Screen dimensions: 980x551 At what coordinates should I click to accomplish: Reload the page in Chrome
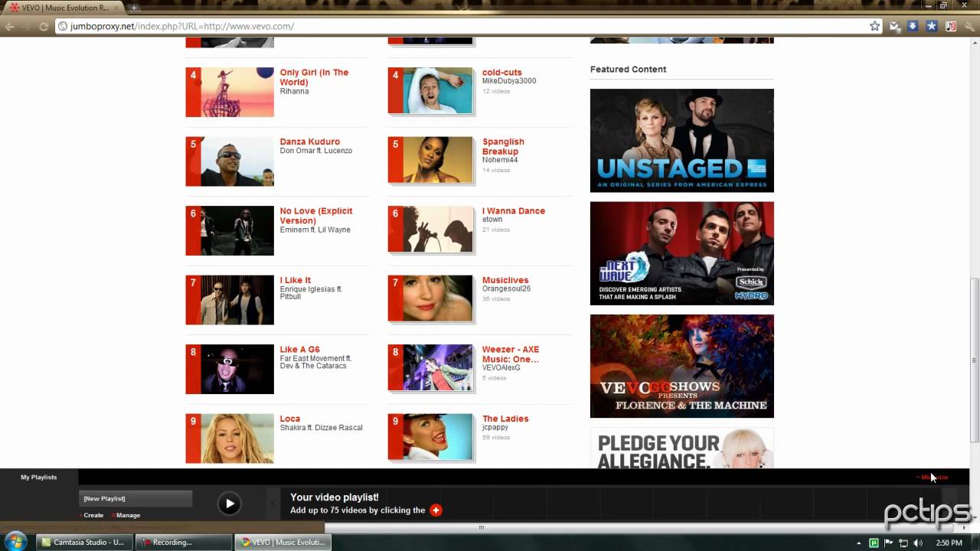(x=44, y=26)
